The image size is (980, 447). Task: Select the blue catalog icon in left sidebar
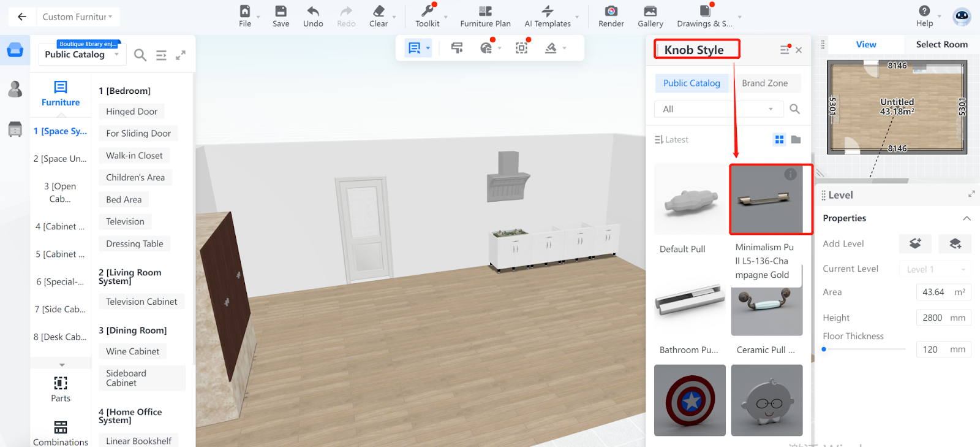(x=15, y=50)
